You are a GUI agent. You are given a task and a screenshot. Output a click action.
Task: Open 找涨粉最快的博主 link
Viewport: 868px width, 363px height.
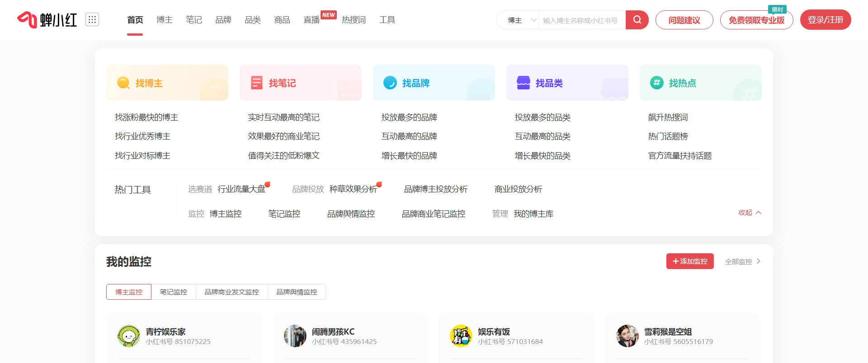[x=146, y=117]
